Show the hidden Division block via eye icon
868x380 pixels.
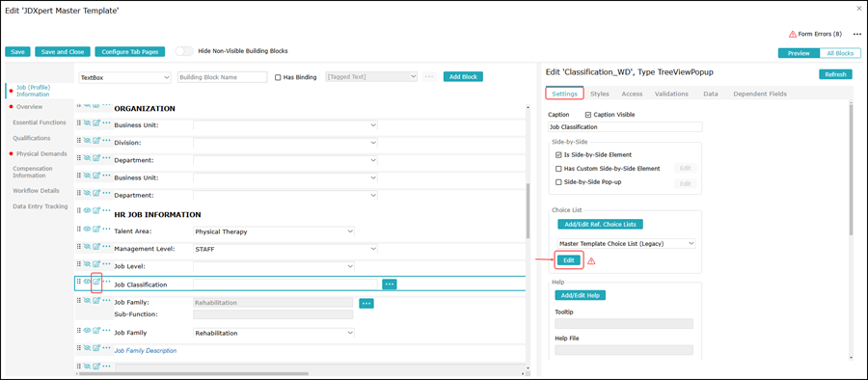pyautogui.click(x=87, y=140)
